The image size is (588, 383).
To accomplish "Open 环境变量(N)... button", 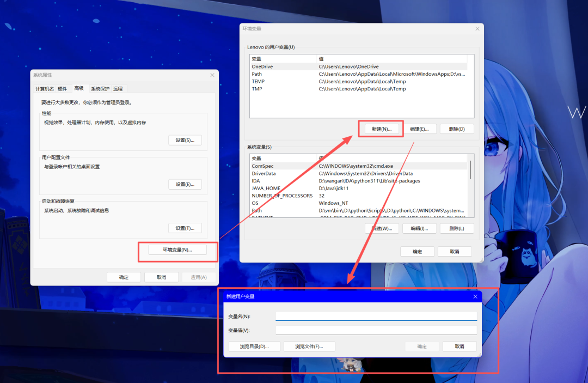I will click(177, 250).
